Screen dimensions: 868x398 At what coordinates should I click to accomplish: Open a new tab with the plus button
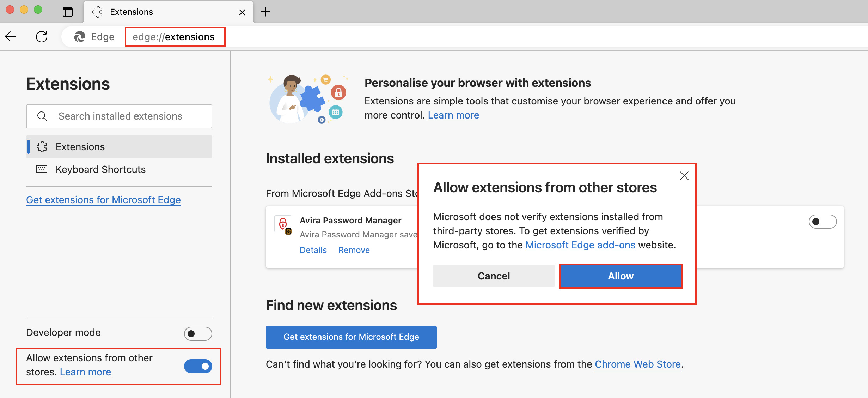265,12
